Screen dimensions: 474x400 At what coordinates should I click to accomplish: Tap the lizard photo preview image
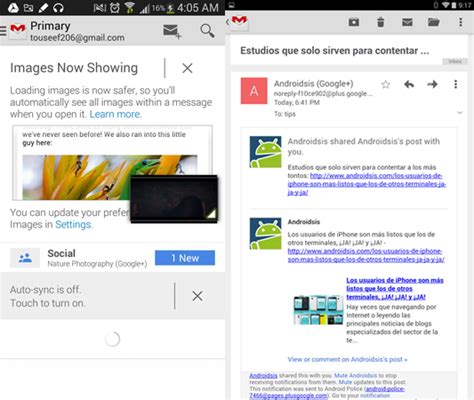tap(110, 177)
